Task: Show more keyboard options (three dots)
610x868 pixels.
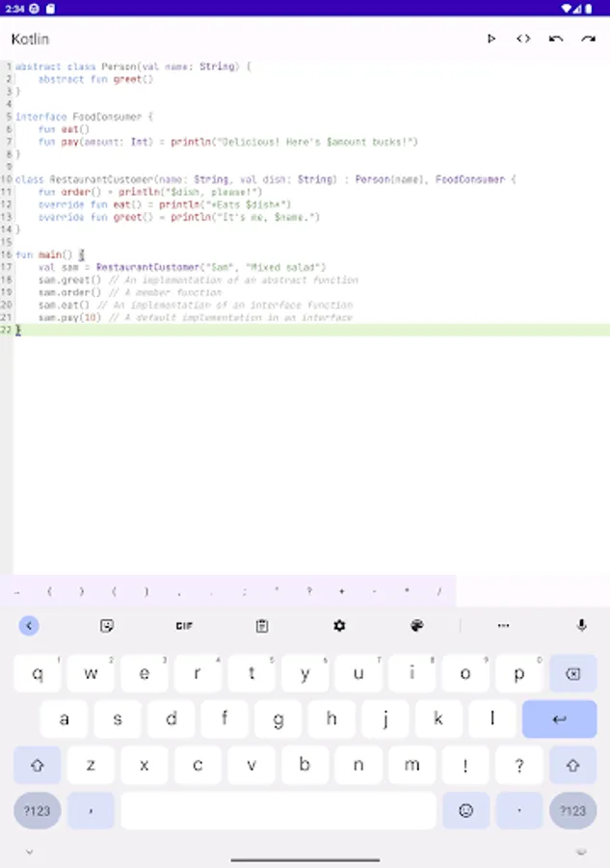Action: (x=503, y=626)
